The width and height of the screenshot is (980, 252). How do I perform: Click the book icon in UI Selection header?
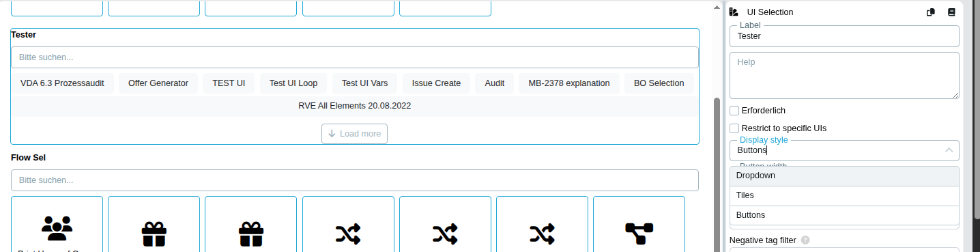[x=951, y=12]
